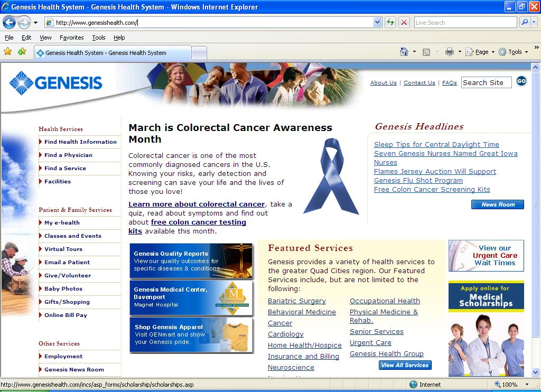Image resolution: width=541 pixels, height=392 pixels.
Task: Click the page scrollbar up arrow
Action: point(535,67)
